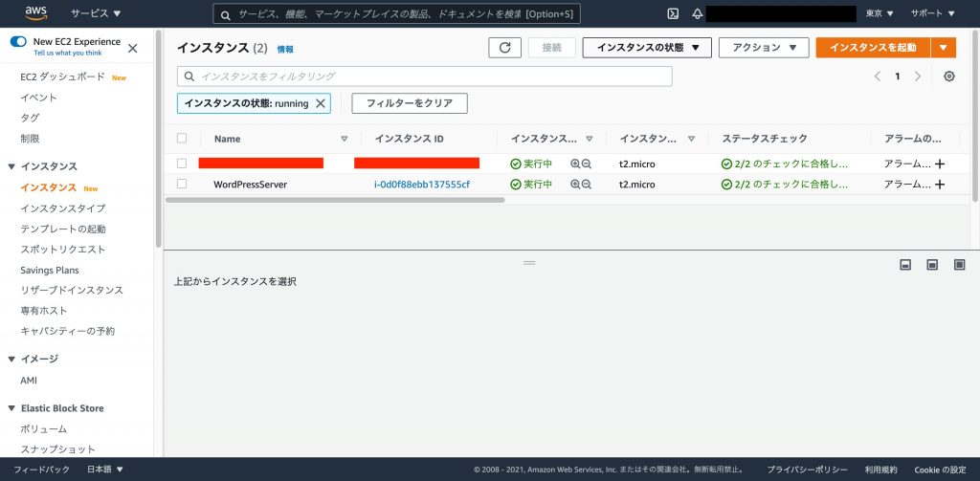Check the redacted-name instance checkbox

pyautogui.click(x=182, y=163)
